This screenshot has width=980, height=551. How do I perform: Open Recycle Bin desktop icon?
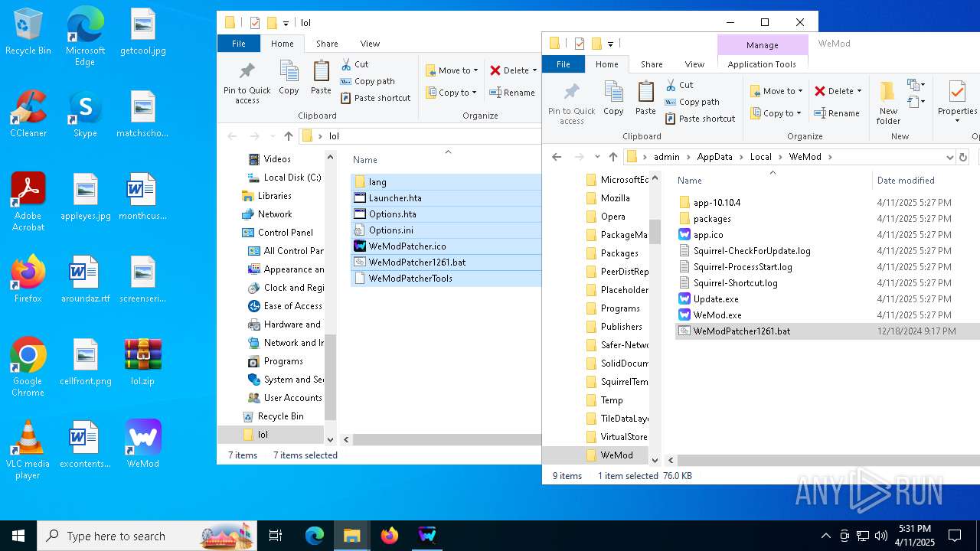click(x=28, y=32)
